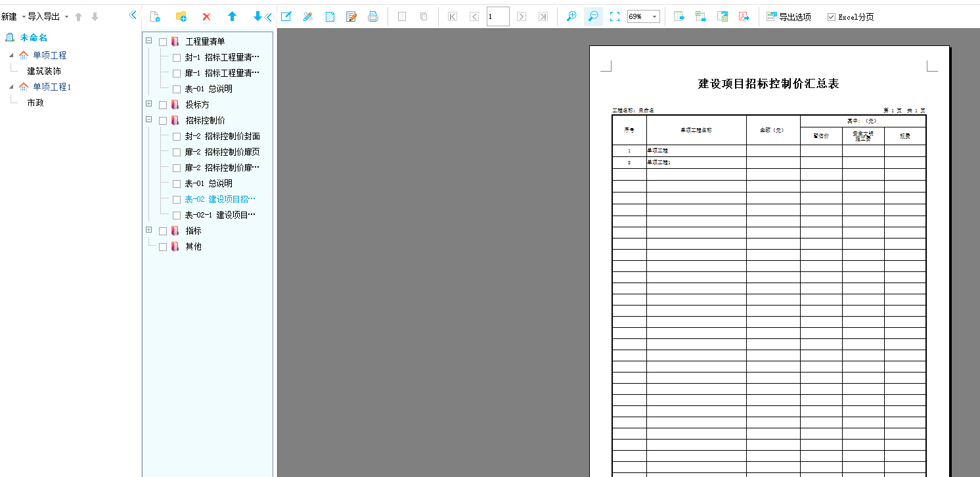
Task: Expand the 投标方 tree node
Action: pos(149,104)
